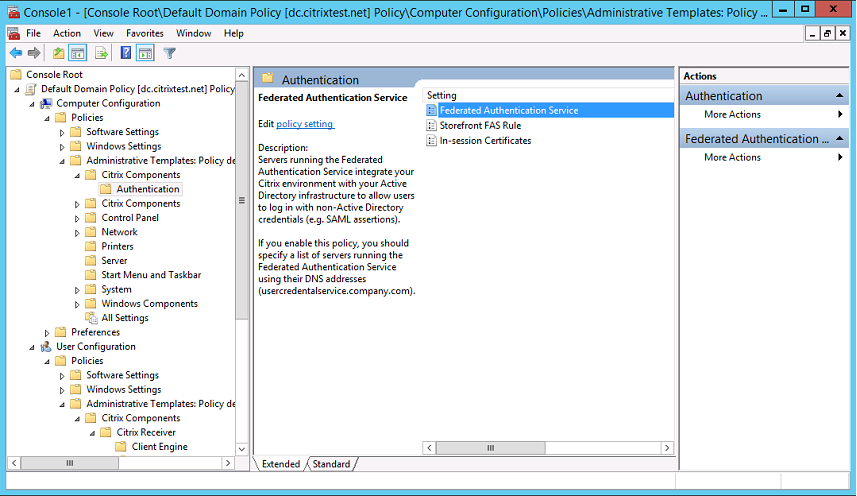Click the Federated Authentication Service setting icon
The width and height of the screenshot is (857, 496).
432,110
